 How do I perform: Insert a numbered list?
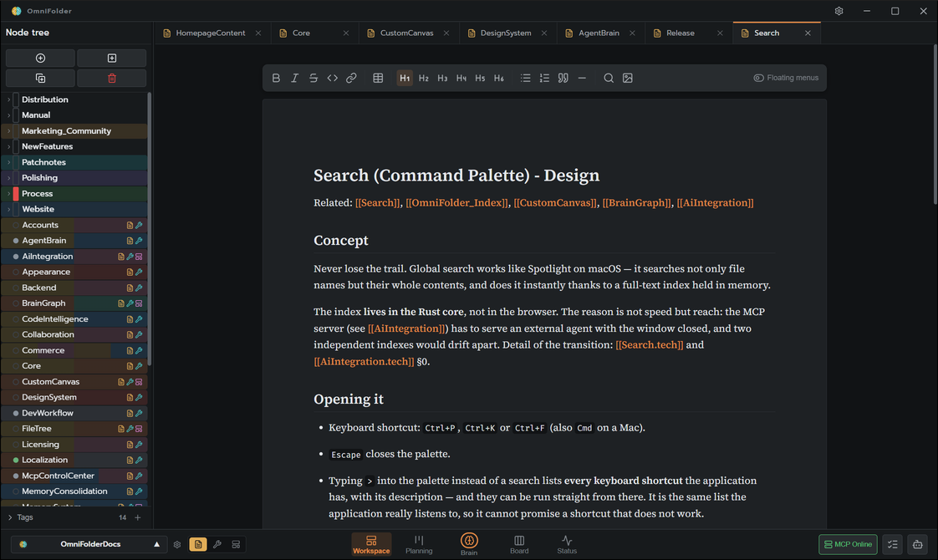pos(544,78)
